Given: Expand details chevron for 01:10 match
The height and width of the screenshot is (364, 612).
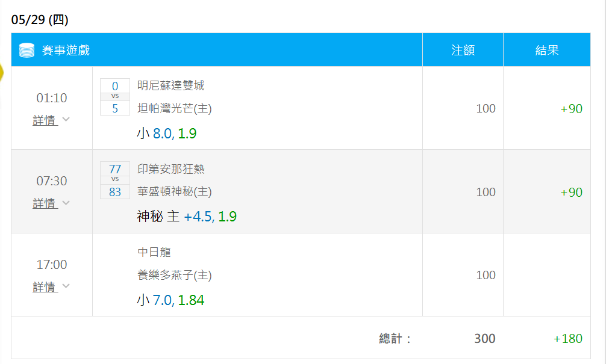Looking at the screenshot, I should (66, 119).
